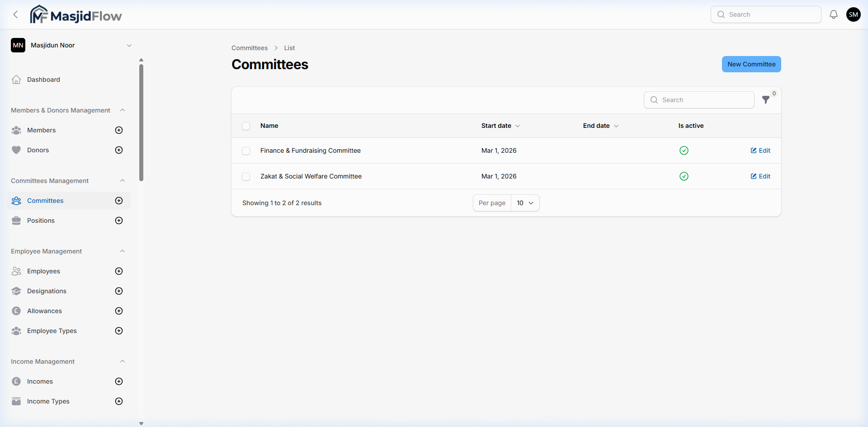
Task: Select Income Types from the sidebar
Action: pyautogui.click(x=48, y=401)
